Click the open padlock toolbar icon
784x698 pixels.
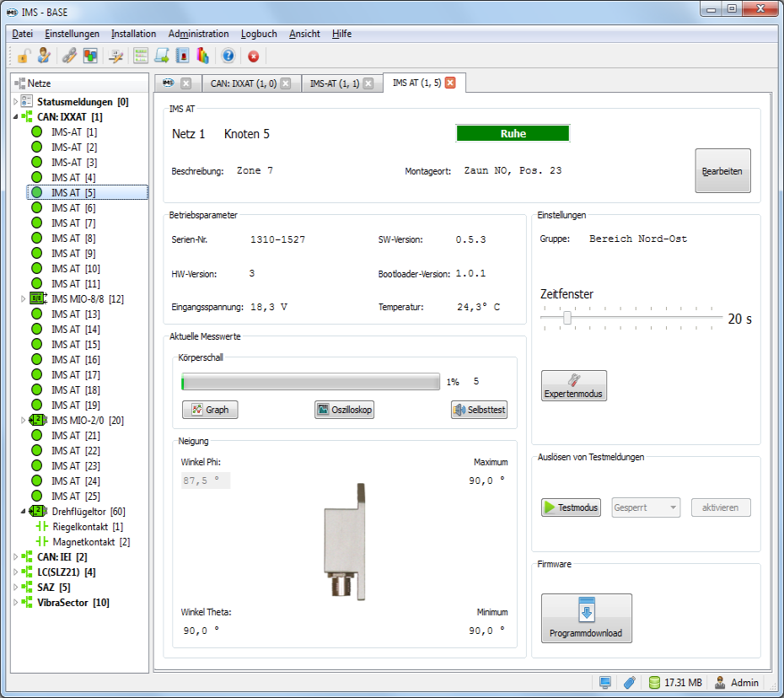click(24, 56)
